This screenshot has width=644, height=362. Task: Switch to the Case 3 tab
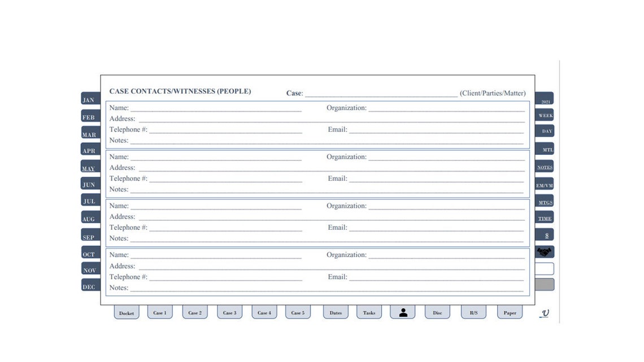pyautogui.click(x=229, y=311)
